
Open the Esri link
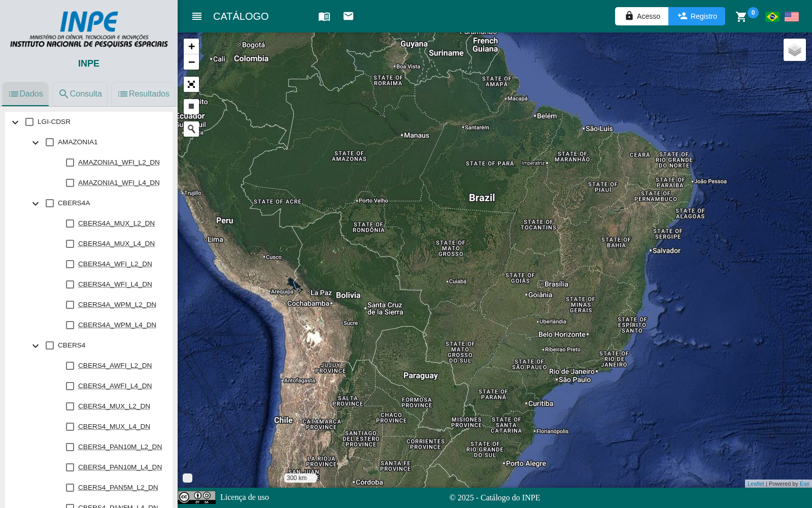pyautogui.click(x=804, y=484)
